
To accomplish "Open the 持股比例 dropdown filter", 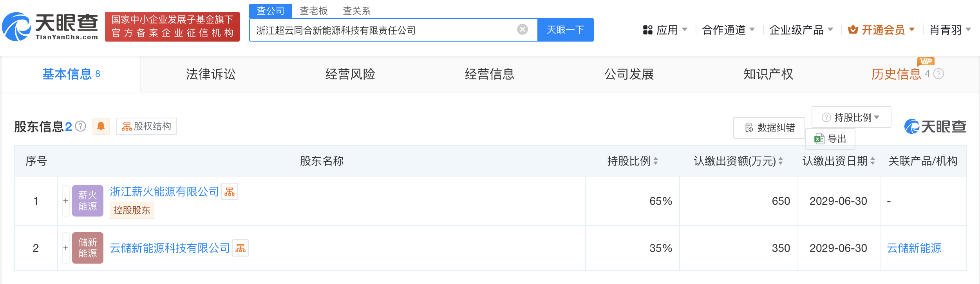I will (851, 117).
